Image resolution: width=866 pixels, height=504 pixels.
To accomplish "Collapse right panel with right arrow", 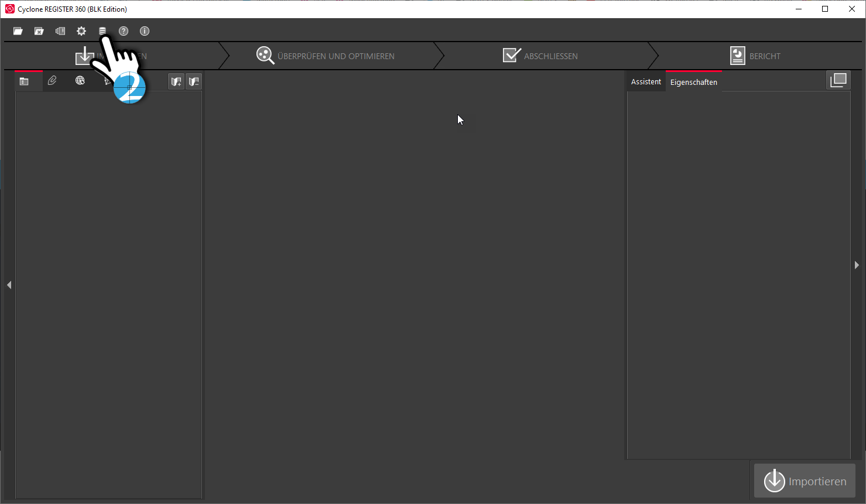I will pos(857,265).
